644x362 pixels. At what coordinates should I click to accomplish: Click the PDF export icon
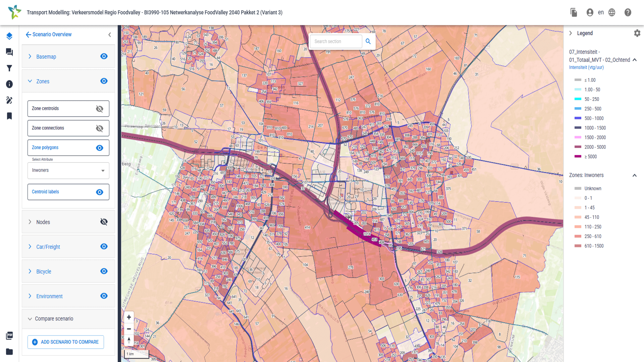click(9, 336)
